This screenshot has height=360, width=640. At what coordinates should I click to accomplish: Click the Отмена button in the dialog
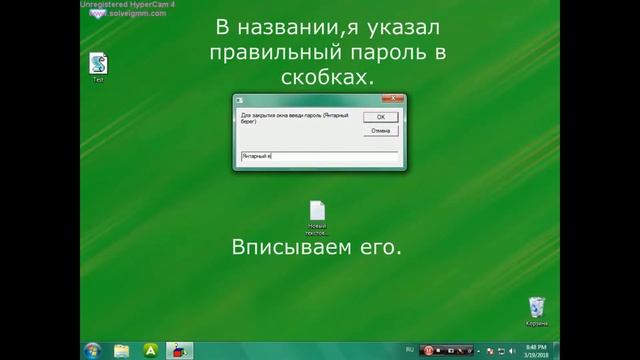380,131
